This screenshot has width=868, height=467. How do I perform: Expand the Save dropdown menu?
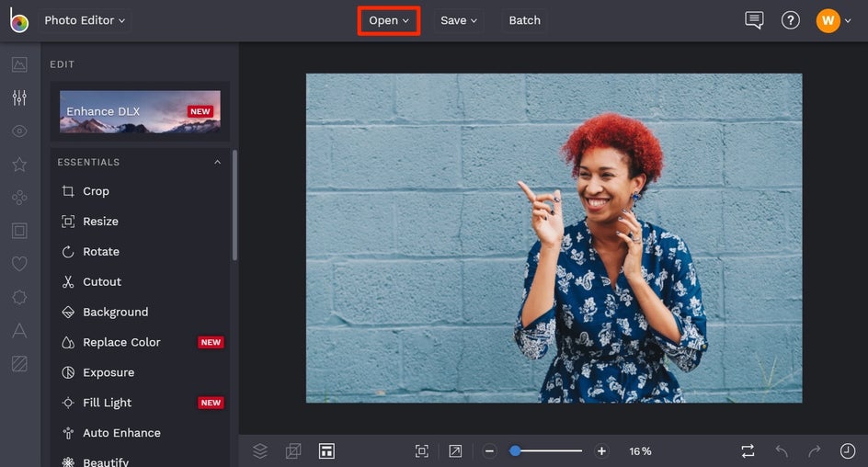tap(459, 20)
